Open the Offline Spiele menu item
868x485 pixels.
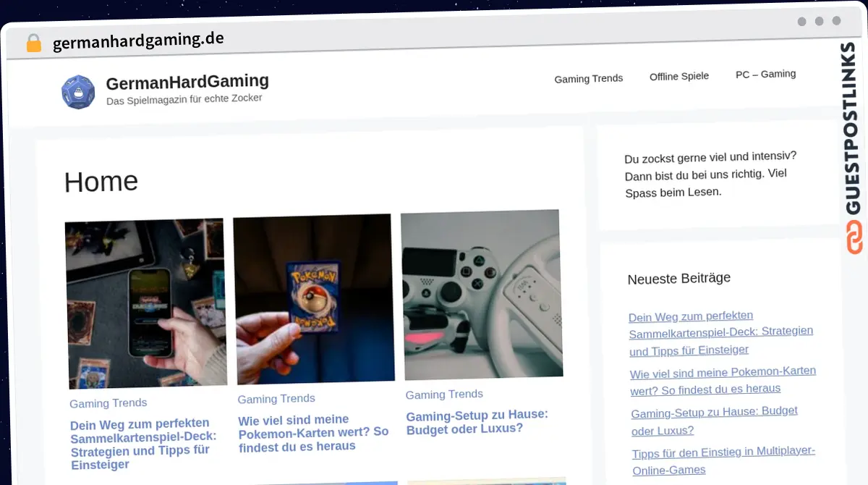[x=678, y=76]
